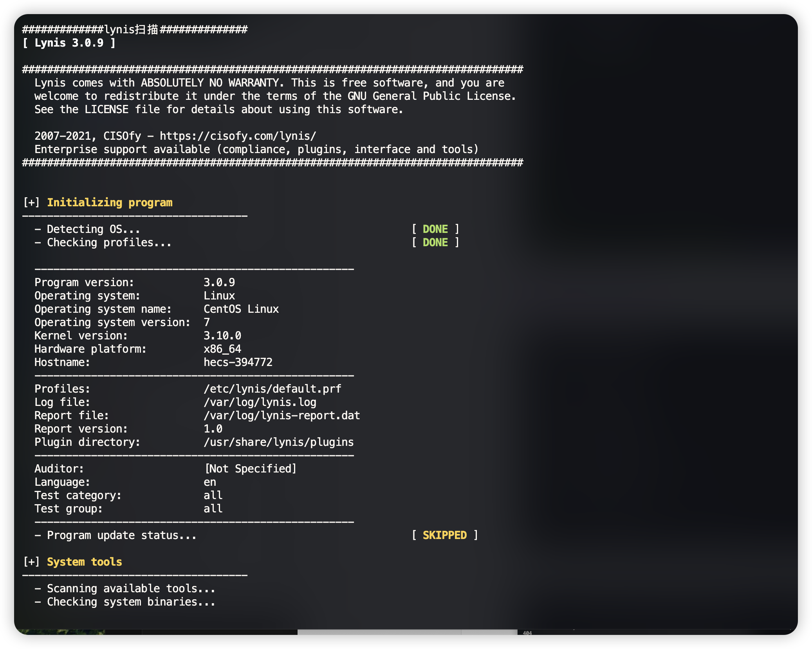Click the yellow SKIPPED status label
This screenshot has height=649, width=812.
(x=444, y=535)
